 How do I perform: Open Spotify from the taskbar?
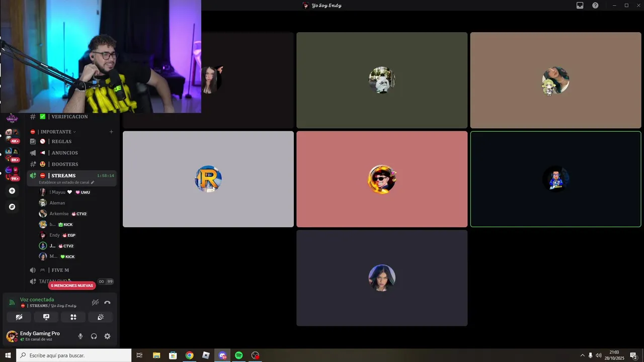[239, 355]
